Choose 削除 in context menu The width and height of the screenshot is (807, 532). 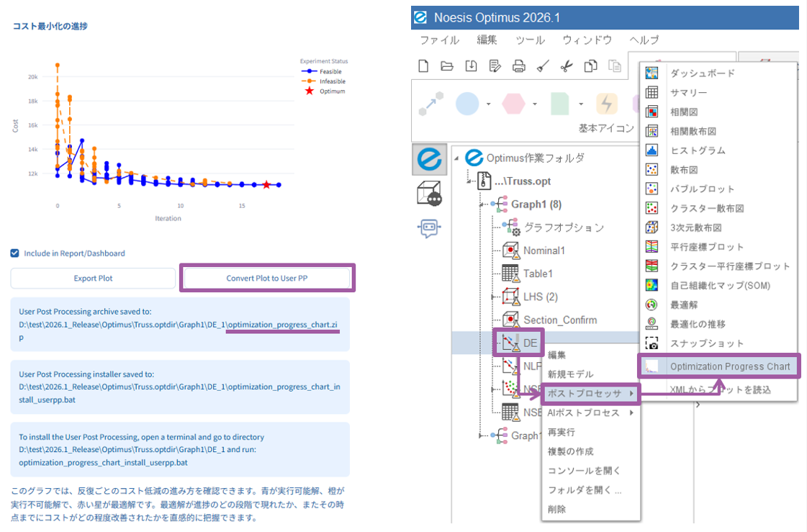[x=590, y=510]
